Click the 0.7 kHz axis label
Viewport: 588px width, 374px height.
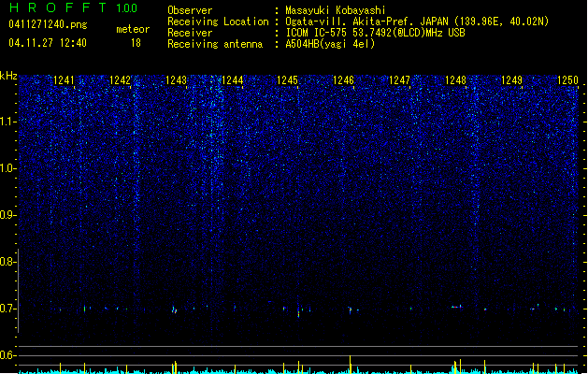point(8,309)
